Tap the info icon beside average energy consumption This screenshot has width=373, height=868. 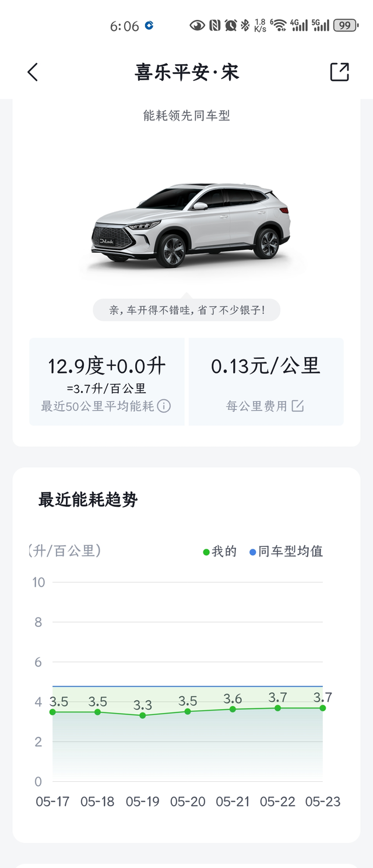164,406
